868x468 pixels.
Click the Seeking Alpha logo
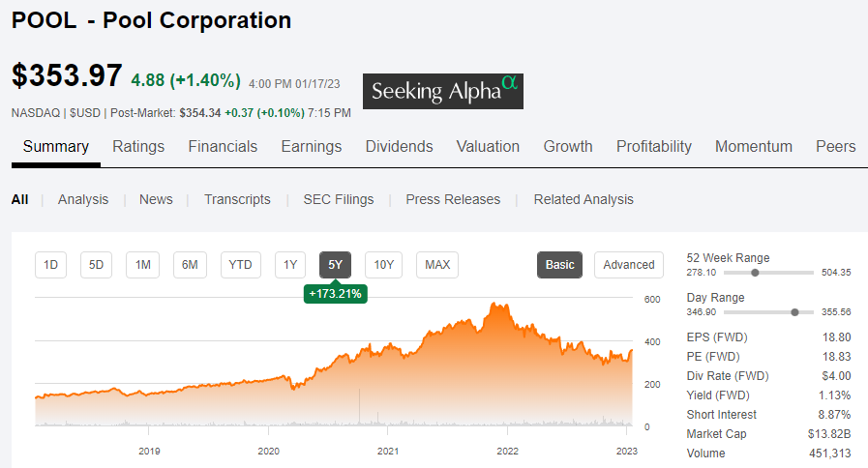(x=442, y=91)
